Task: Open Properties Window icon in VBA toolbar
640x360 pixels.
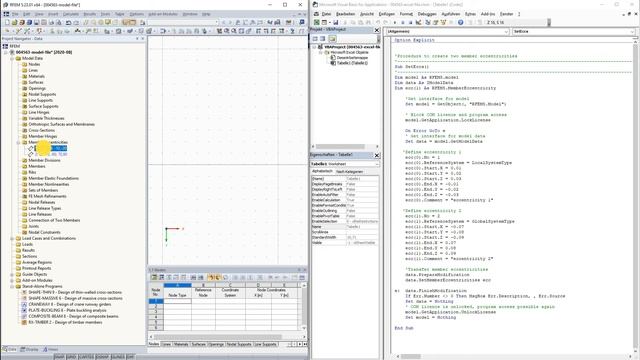Action: pyautogui.click(x=436, y=22)
